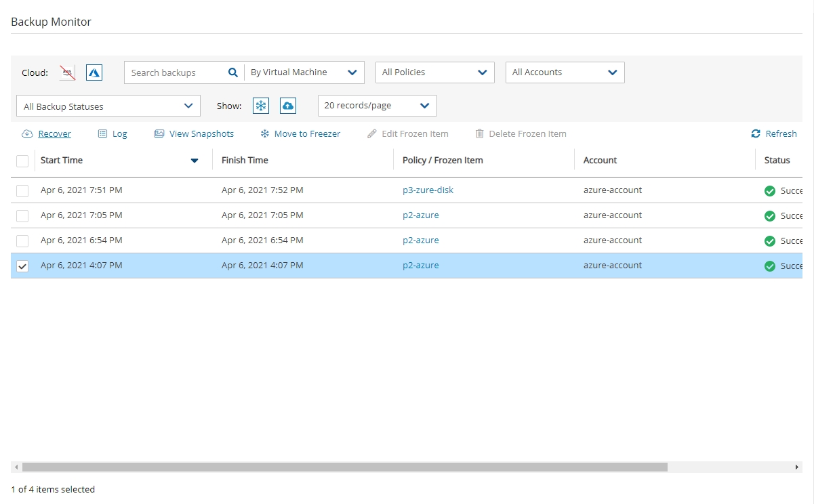This screenshot has height=504, width=814.
Task: Sort by the Start Time column header
Action: pos(62,161)
